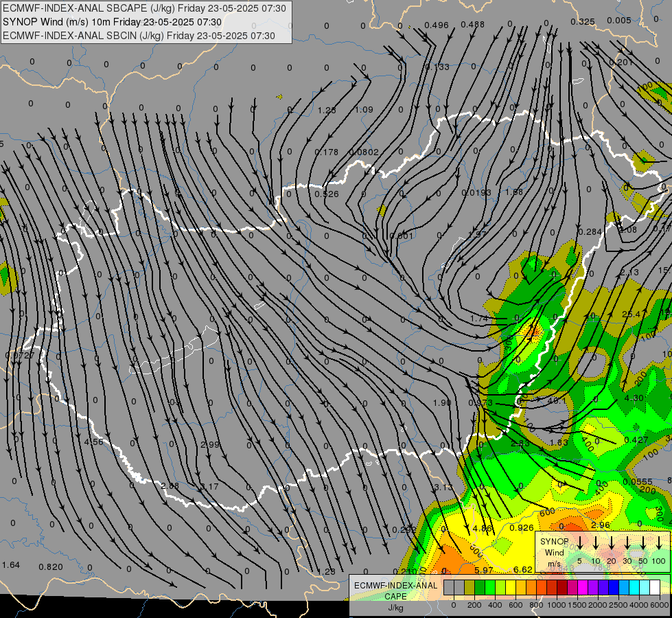Click the 1.90 value on the map
Viewport: 672px width, 618px height.
click(442, 402)
